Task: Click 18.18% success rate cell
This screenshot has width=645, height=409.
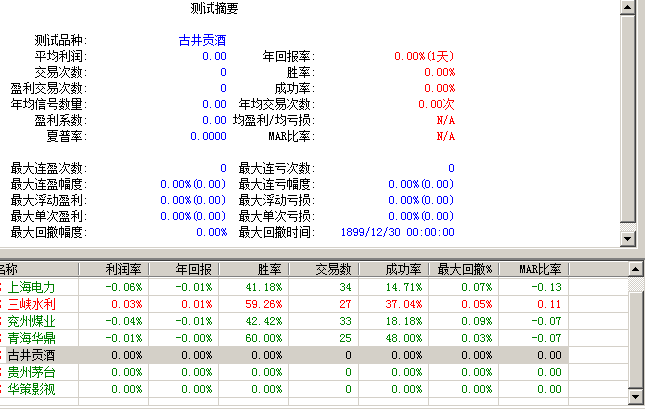Action: click(404, 321)
